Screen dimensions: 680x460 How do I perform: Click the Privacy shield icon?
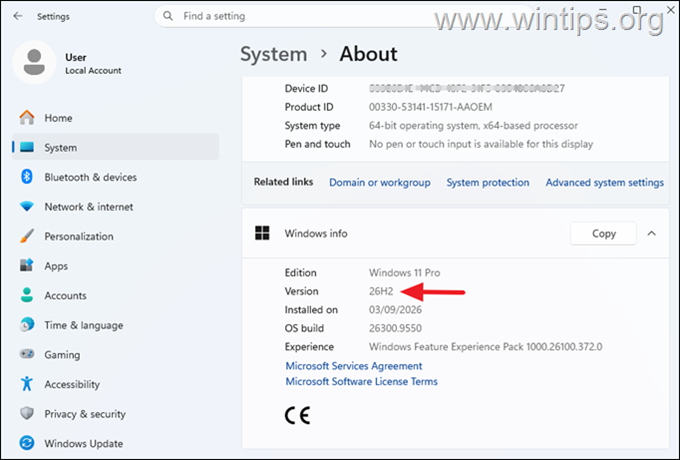pyautogui.click(x=27, y=413)
